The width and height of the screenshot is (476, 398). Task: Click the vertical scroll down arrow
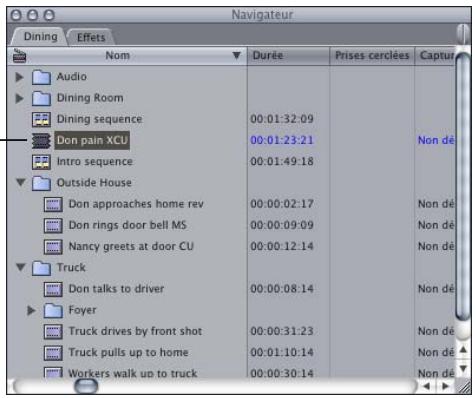click(x=463, y=368)
